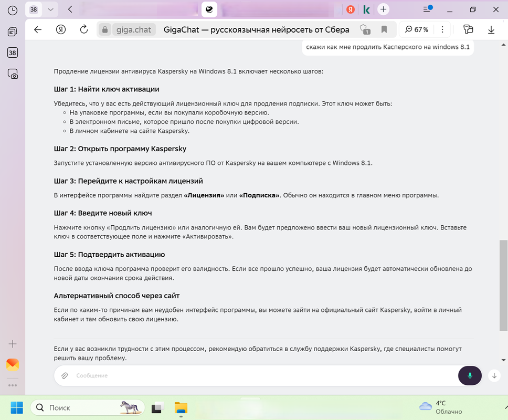
Task: Expand the system tray hidden icons chevron
Action: (505, 407)
